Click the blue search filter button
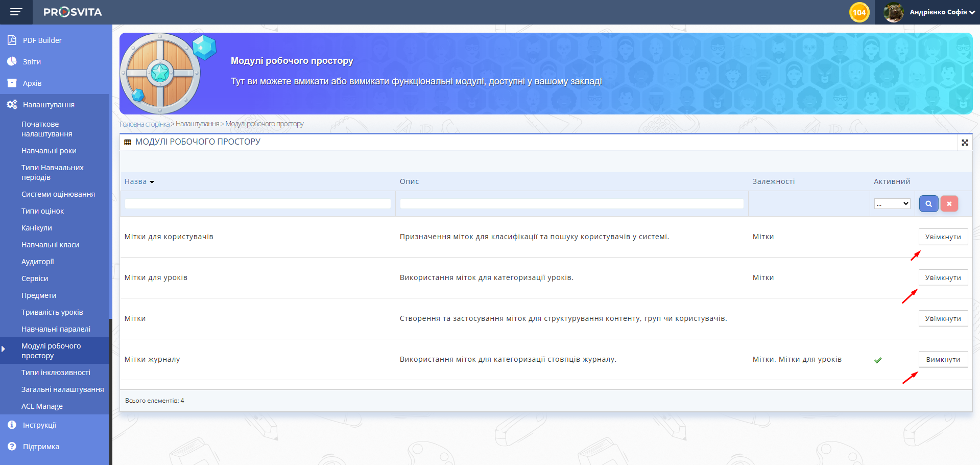Image resolution: width=980 pixels, height=465 pixels. tap(928, 203)
